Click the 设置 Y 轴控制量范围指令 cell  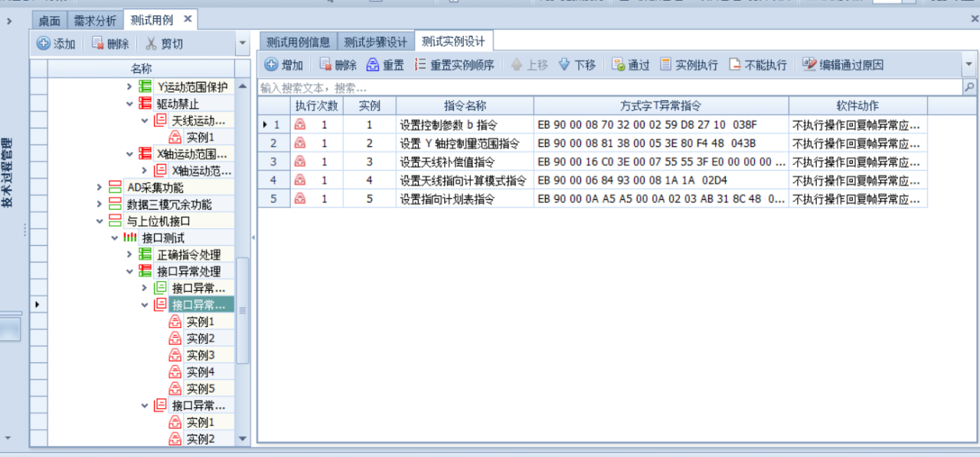[x=465, y=142]
